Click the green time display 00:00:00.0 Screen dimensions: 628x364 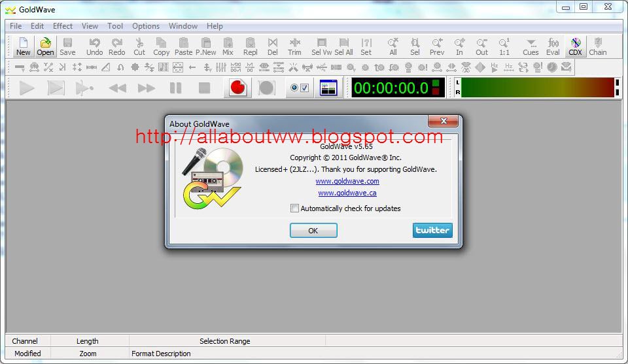pyautogui.click(x=398, y=88)
